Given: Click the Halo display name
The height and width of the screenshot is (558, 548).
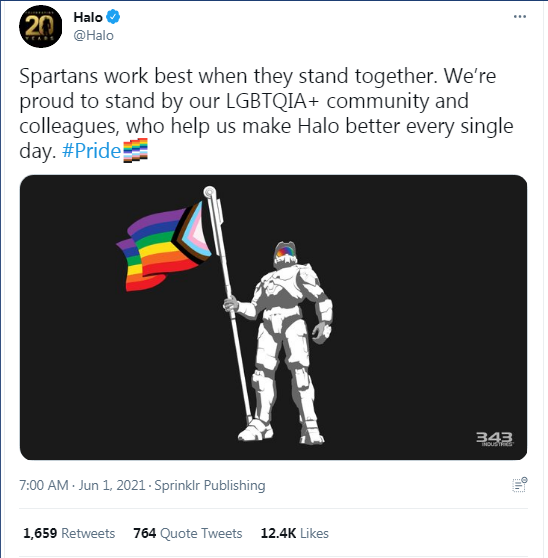Looking at the screenshot, I should (88, 17).
